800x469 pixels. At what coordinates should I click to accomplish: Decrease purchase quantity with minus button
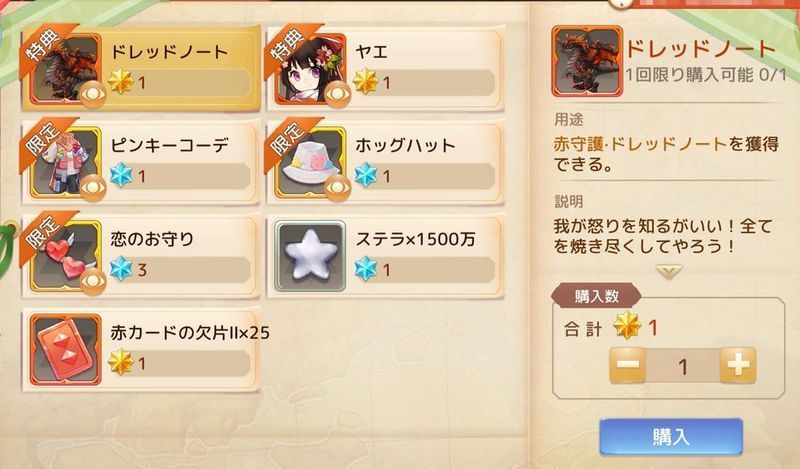[x=628, y=365]
